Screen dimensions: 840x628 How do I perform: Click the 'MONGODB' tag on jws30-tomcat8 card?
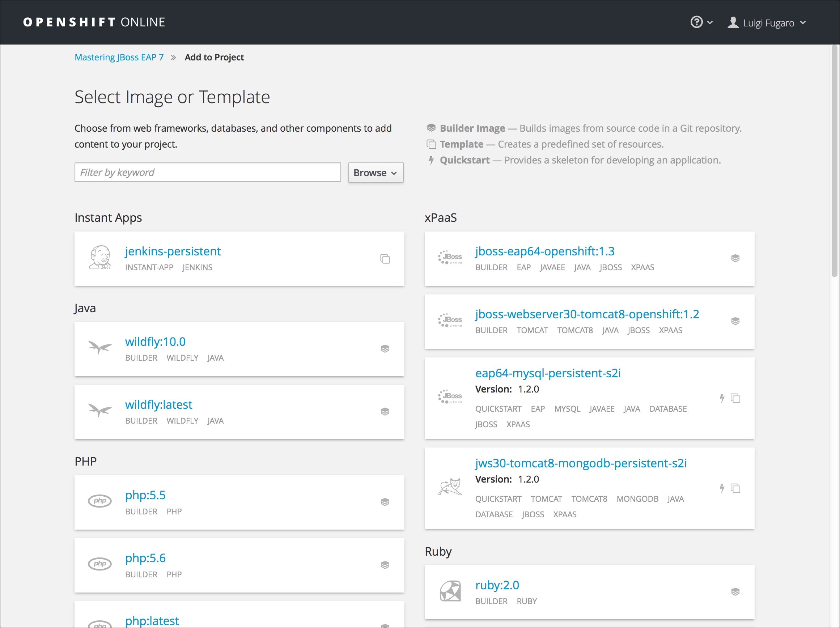(x=637, y=499)
